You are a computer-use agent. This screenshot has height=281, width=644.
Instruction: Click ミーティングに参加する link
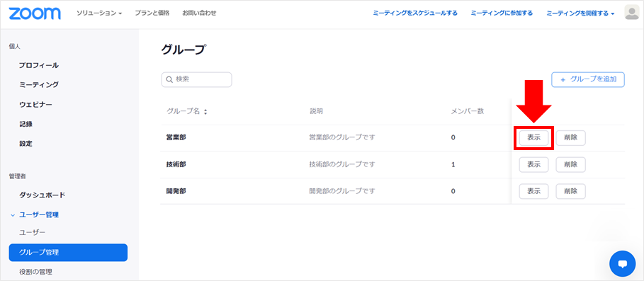pos(502,13)
